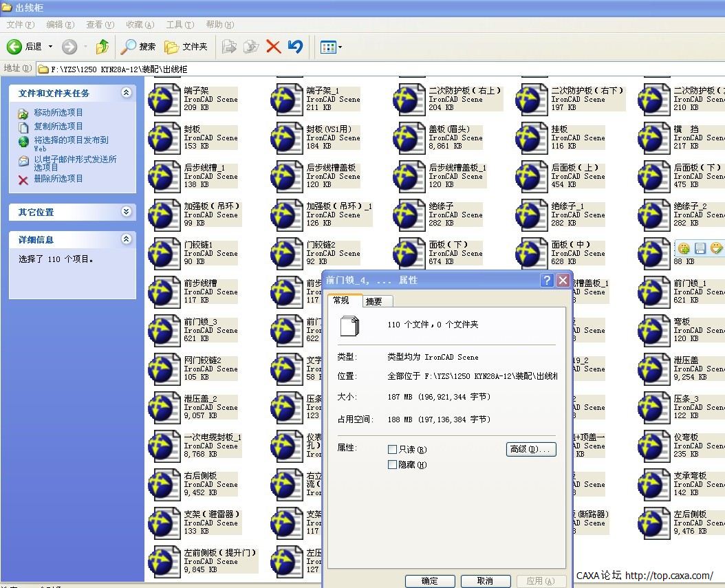Switch to the 摘要 tab
This screenshot has height=588, width=725.
click(x=375, y=301)
